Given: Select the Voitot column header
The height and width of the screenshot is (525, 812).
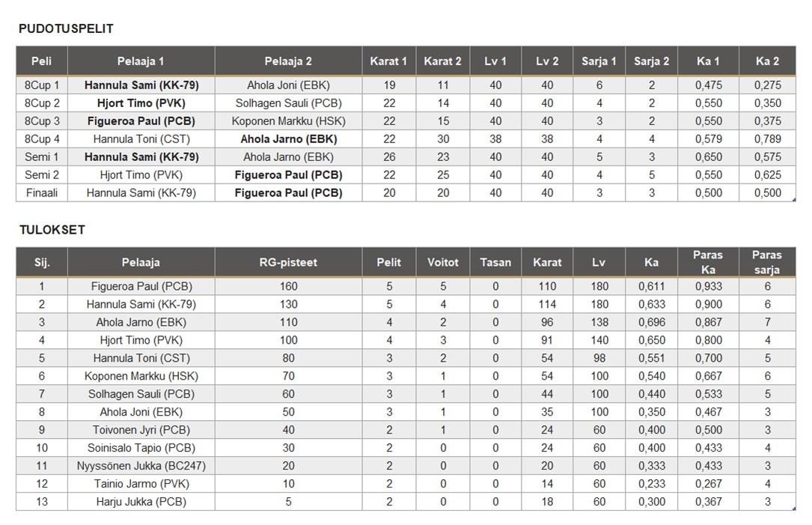Looking at the screenshot, I should [x=442, y=262].
